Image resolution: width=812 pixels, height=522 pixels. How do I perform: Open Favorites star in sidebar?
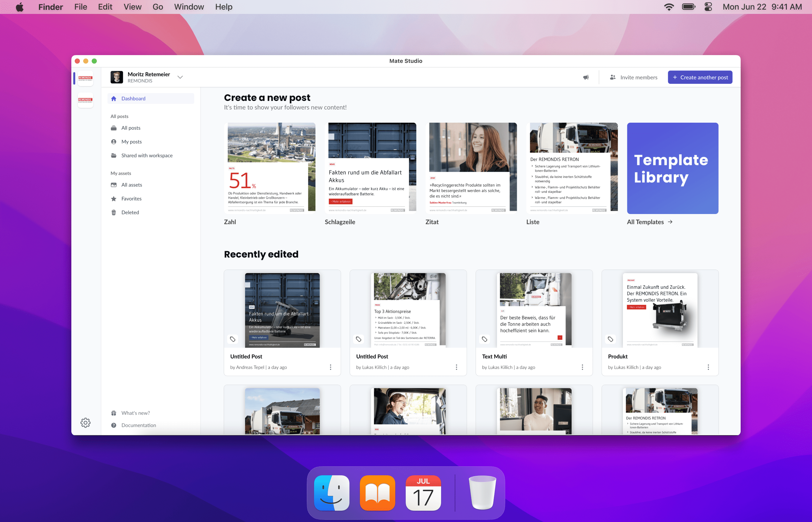coord(131,199)
